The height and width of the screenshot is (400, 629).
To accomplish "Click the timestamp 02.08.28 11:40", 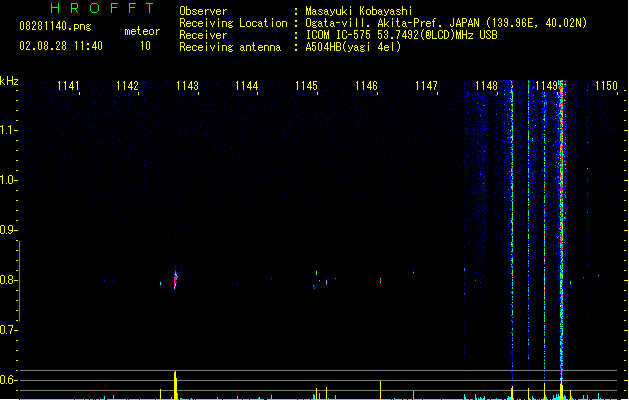I will coord(61,46).
